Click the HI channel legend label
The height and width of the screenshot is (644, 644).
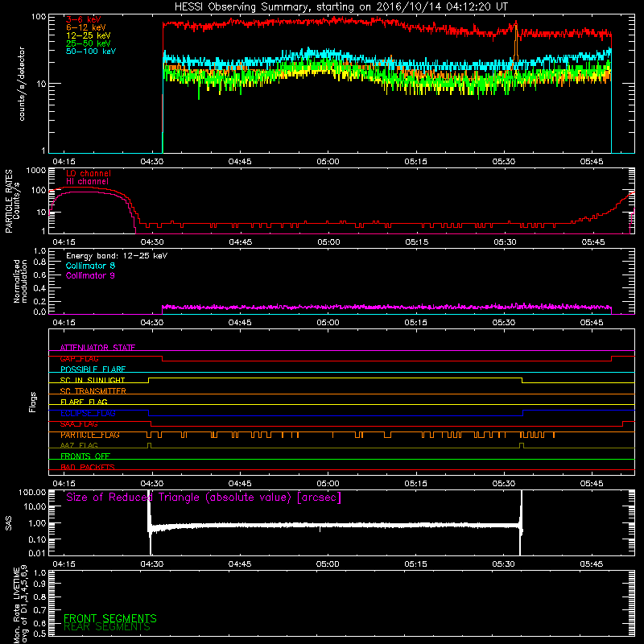click(87, 182)
